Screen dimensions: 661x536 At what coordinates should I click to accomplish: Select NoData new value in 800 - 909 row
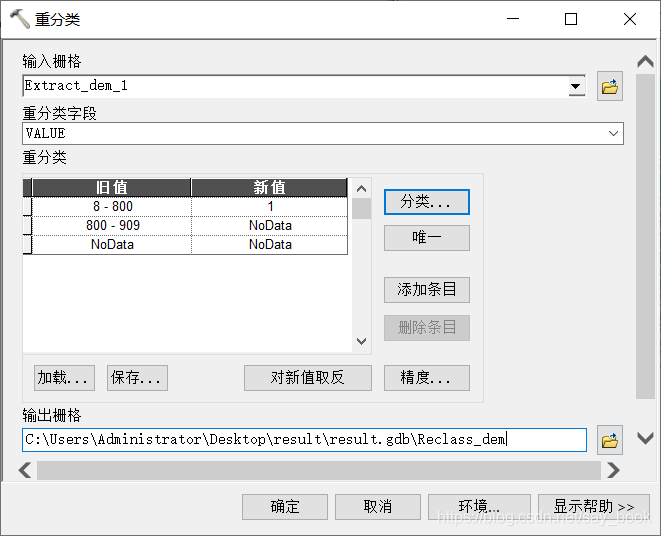point(270,226)
